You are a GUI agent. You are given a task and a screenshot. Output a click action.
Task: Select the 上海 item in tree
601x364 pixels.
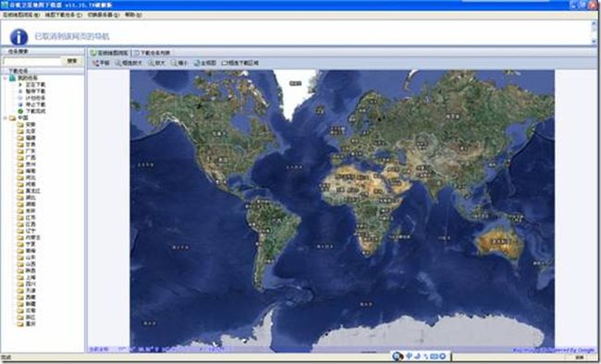pos(31,277)
